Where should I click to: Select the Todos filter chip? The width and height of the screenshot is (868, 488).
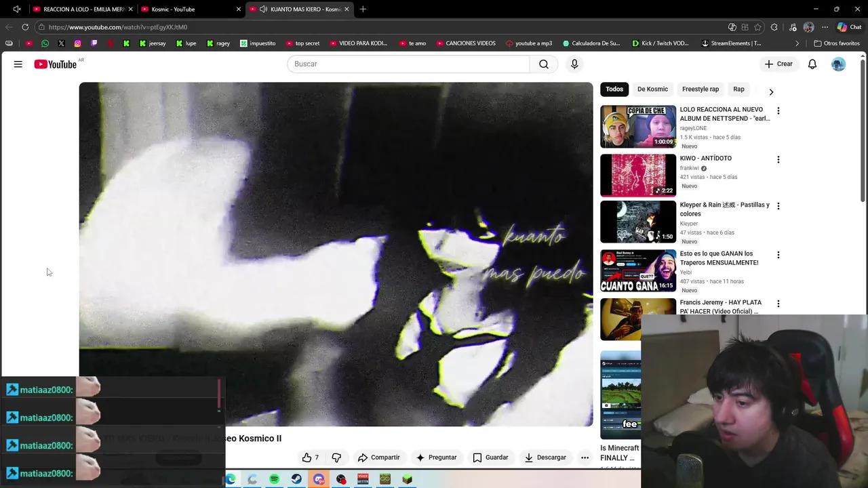pyautogui.click(x=614, y=89)
